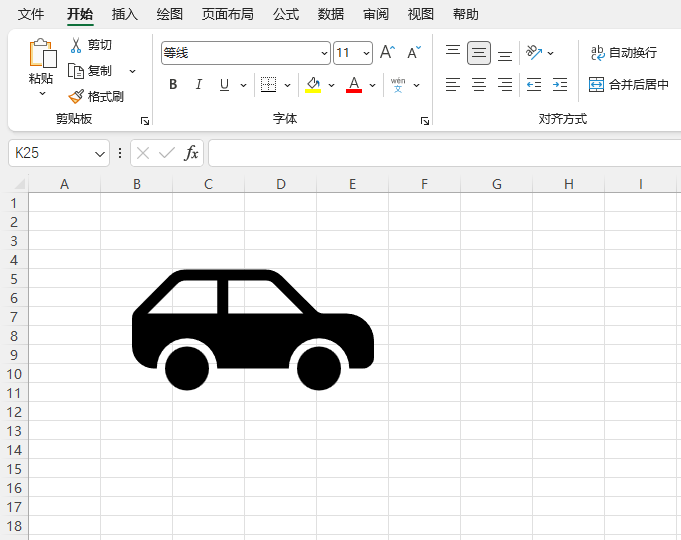The width and height of the screenshot is (681, 540).
Task: Confirm formula entry with checkmark
Action: (167, 153)
